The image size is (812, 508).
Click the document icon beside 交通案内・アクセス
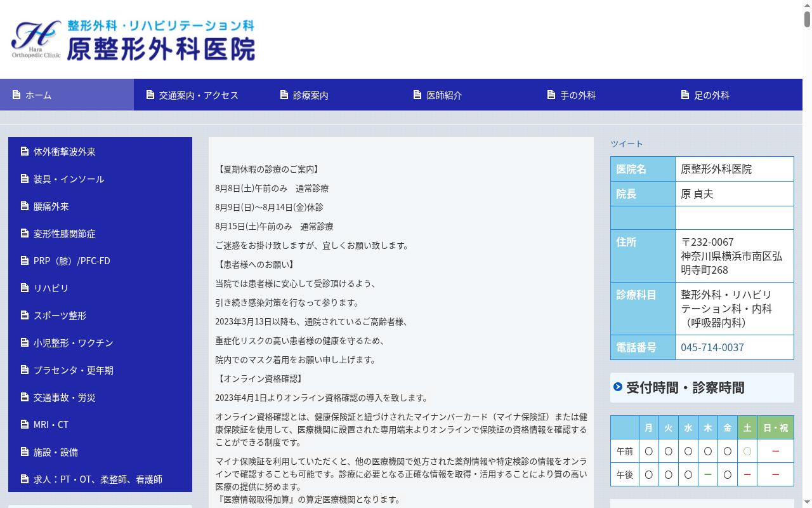pos(150,95)
